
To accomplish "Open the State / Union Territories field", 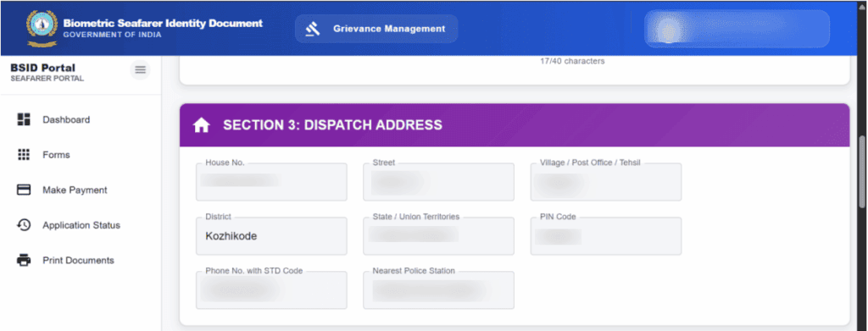I will click(x=438, y=236).
